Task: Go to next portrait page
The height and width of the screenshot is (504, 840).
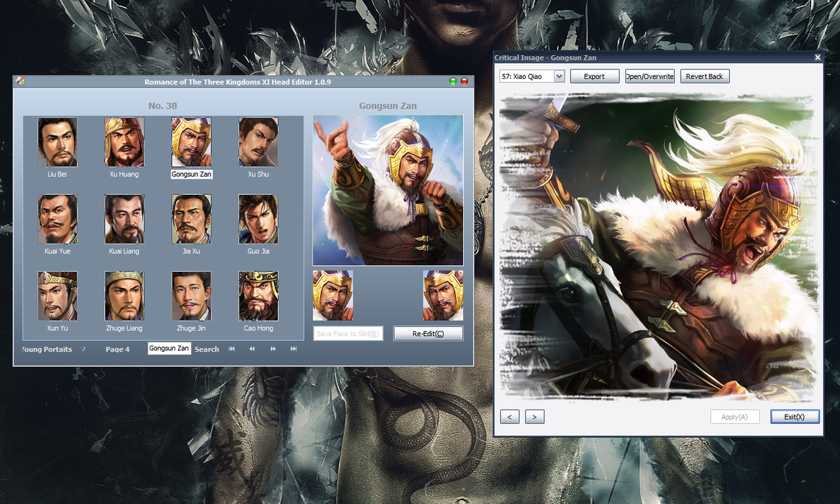Action: click(273, 349)
